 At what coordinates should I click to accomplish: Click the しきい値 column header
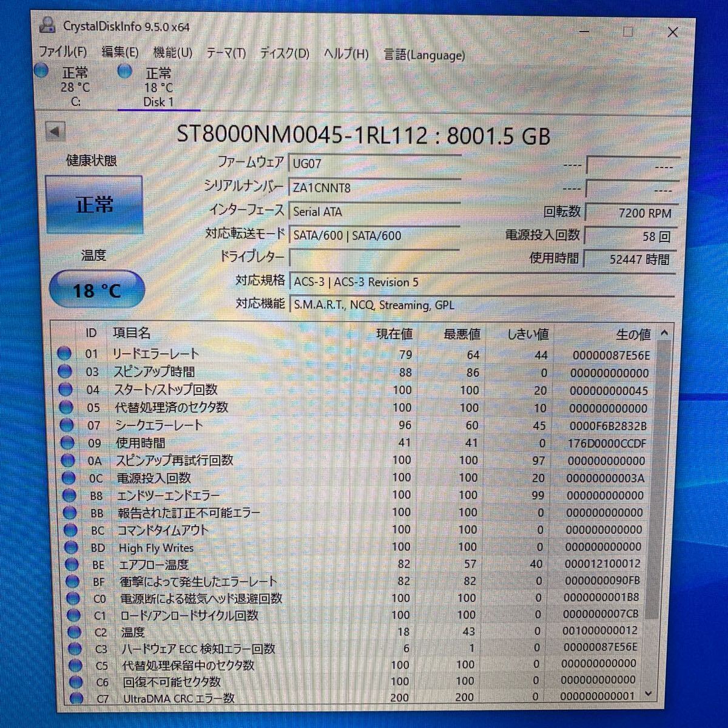click(528, 334)
